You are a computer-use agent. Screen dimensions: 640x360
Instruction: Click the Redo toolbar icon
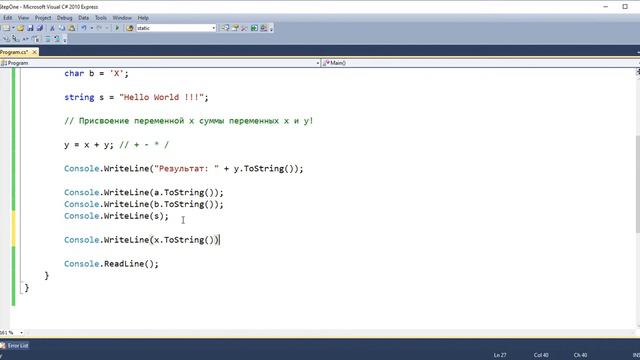[99, 28]
